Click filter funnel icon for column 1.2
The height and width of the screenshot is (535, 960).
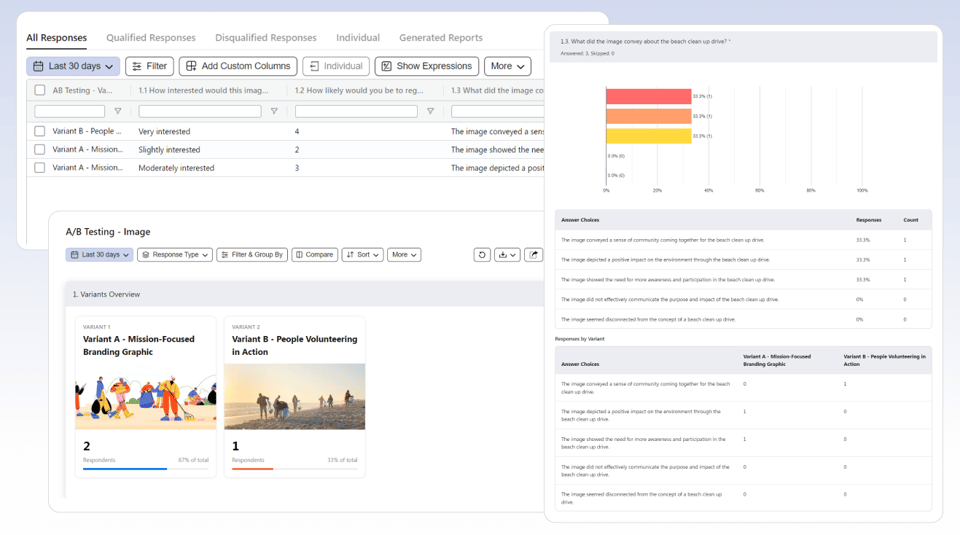pos(430,111)
